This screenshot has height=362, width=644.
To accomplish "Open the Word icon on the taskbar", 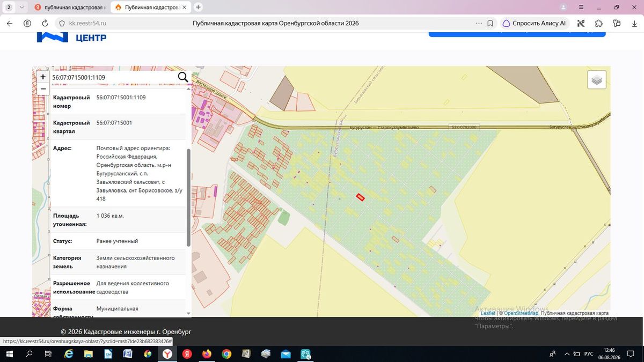I will [x=128, y=354].
